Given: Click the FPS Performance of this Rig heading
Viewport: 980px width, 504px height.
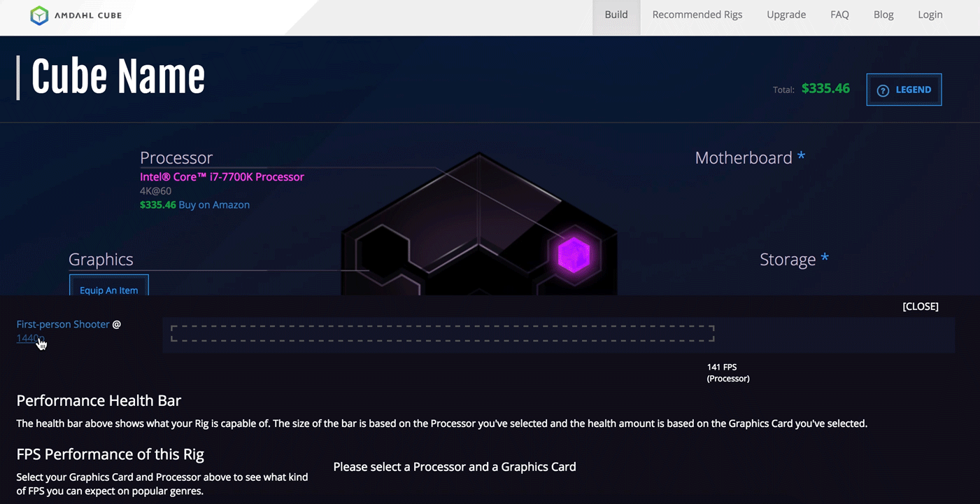Looking at the screenshot, I should 111,454.
